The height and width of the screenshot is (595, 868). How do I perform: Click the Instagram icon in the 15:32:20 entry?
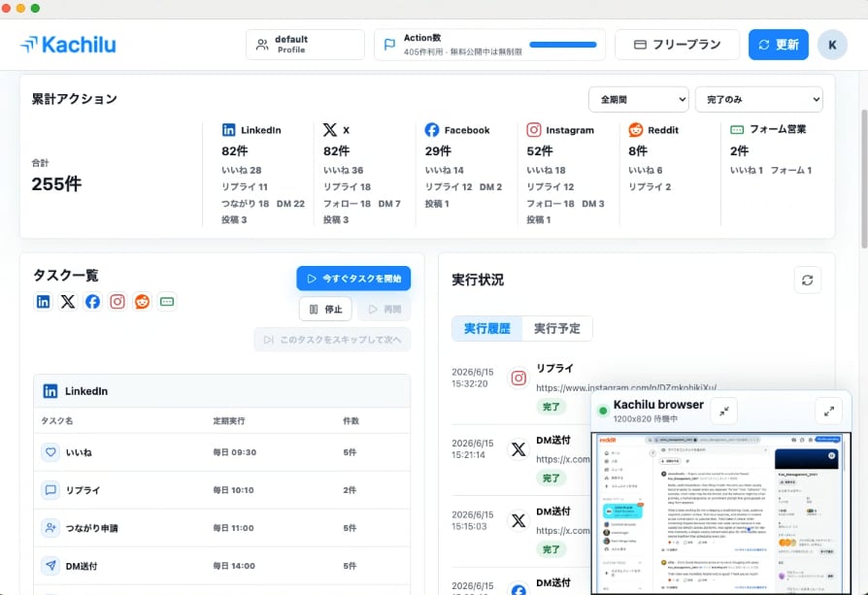click(x=518, y=378)
